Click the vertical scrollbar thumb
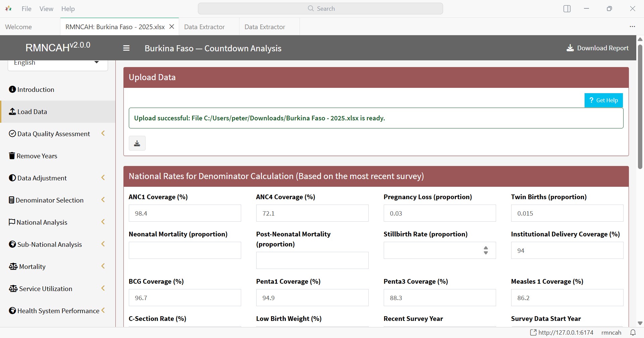The height and width of the screenshot is (338, 644). pos(640,107)
